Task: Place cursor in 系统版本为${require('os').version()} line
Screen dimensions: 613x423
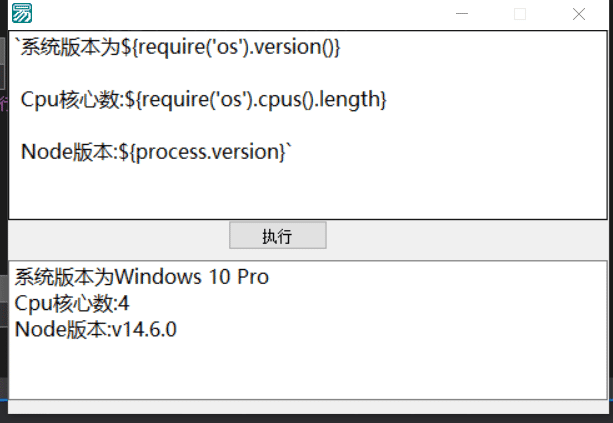Action: (x=178, y=47)
